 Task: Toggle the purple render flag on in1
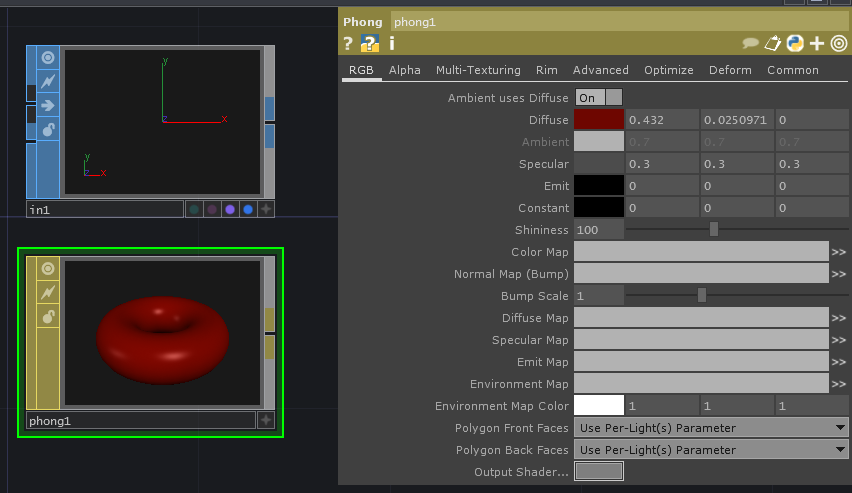230,209
